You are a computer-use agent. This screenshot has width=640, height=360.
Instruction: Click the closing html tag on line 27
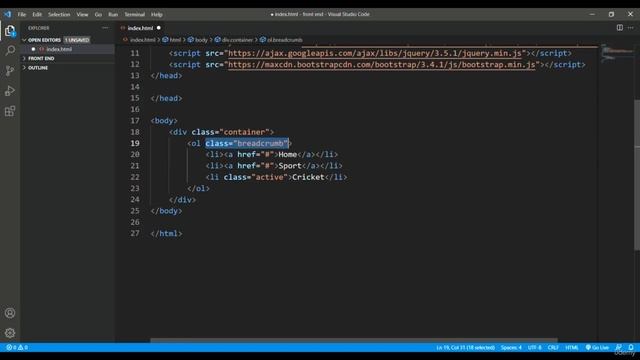pyautogui.click(x=167, y=233)
